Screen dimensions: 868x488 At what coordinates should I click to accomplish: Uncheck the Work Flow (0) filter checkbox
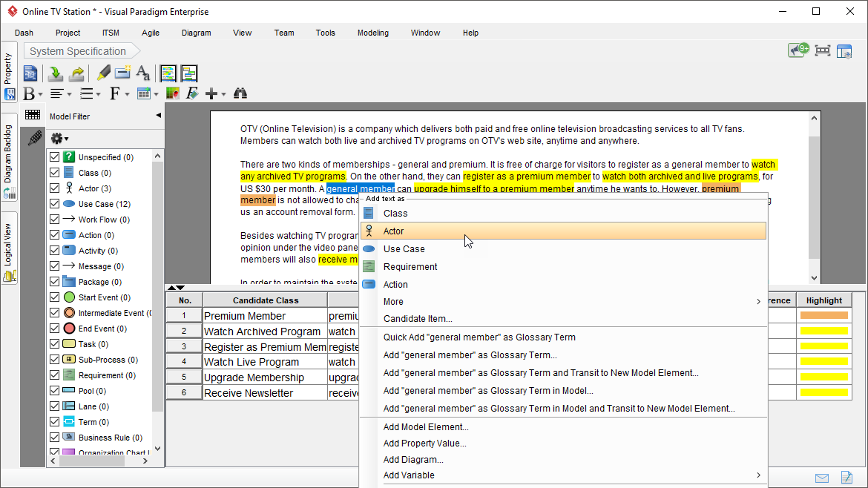[x=55, y=219]
